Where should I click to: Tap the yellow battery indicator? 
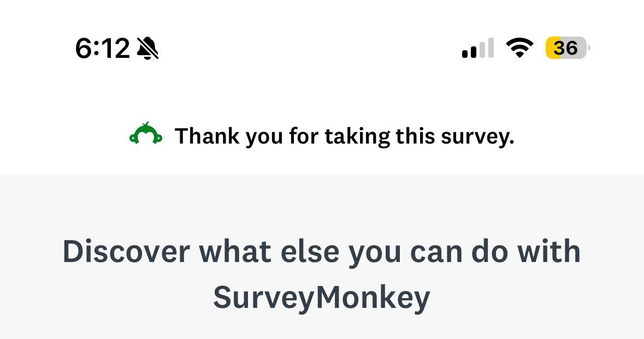pos(566,49)
